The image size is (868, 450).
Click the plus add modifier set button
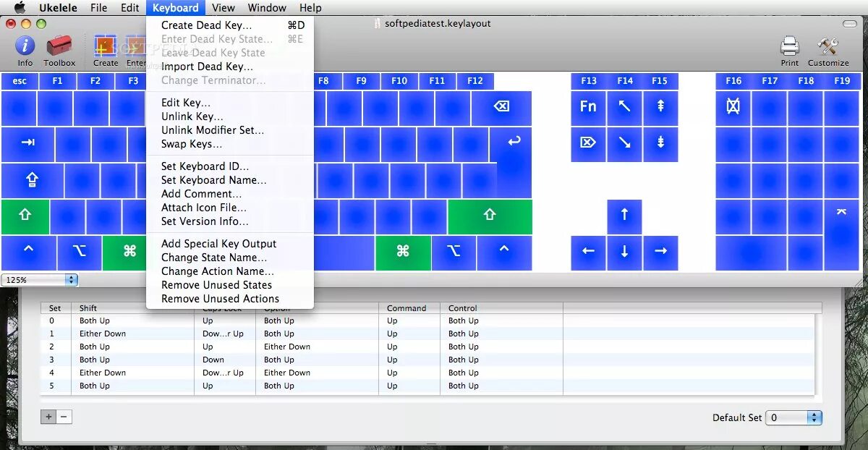point(48,417)
